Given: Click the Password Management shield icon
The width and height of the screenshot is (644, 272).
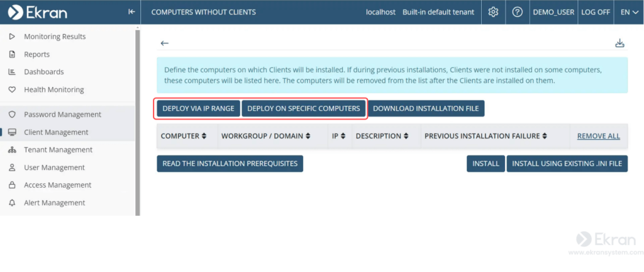Looking at the screenshot, I should click(x=12, y=115).
